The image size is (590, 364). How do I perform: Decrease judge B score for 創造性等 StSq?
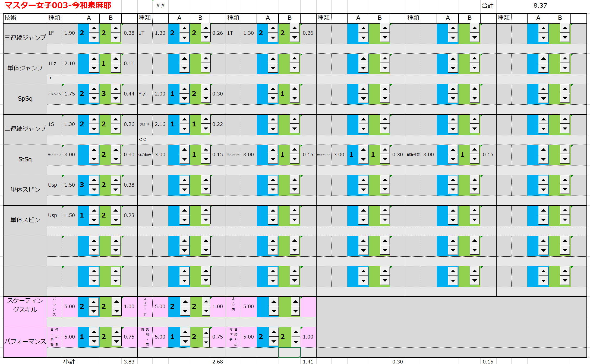click(474, 159)
